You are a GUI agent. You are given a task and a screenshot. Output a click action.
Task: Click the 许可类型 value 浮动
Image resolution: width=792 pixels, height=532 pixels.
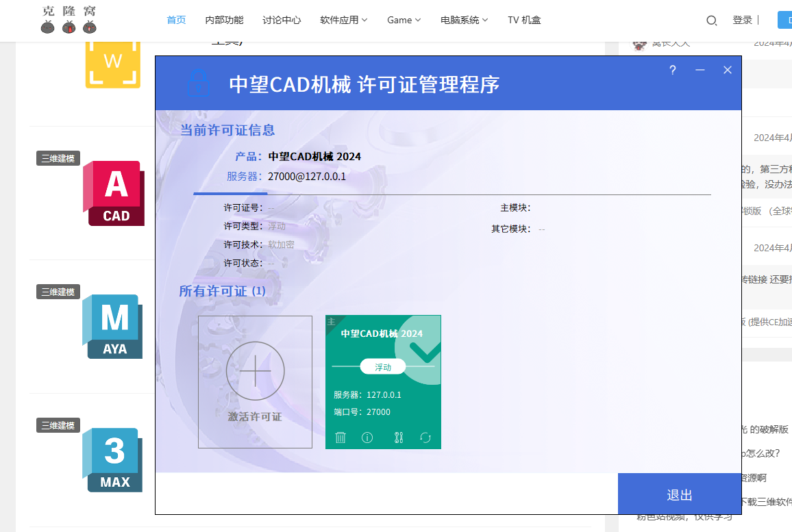coord(277,226)
